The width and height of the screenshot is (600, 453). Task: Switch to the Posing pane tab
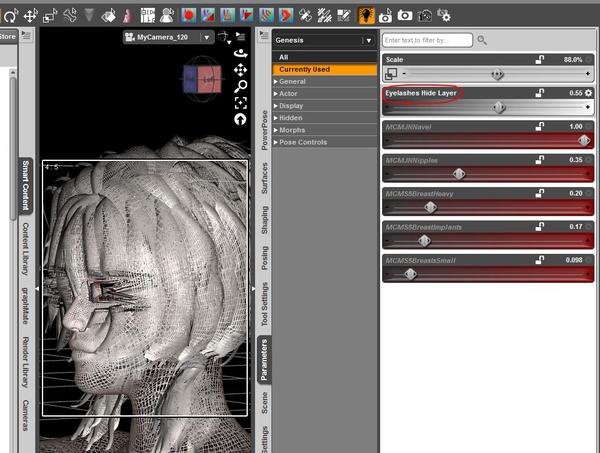(x=264, y=258)
